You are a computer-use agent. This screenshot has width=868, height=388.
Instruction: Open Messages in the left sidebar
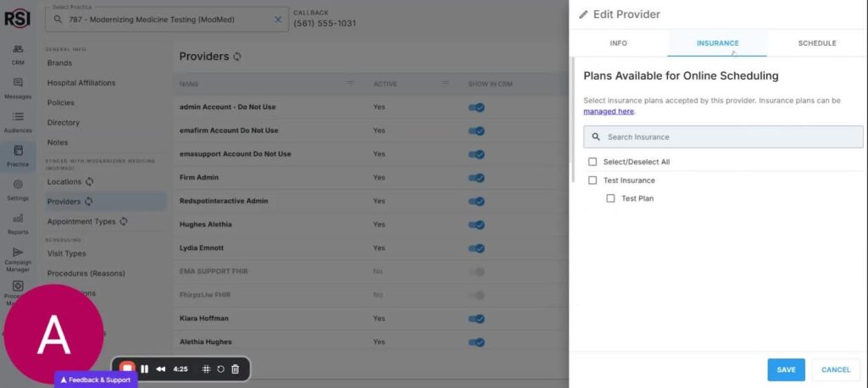tap(18, 87)
